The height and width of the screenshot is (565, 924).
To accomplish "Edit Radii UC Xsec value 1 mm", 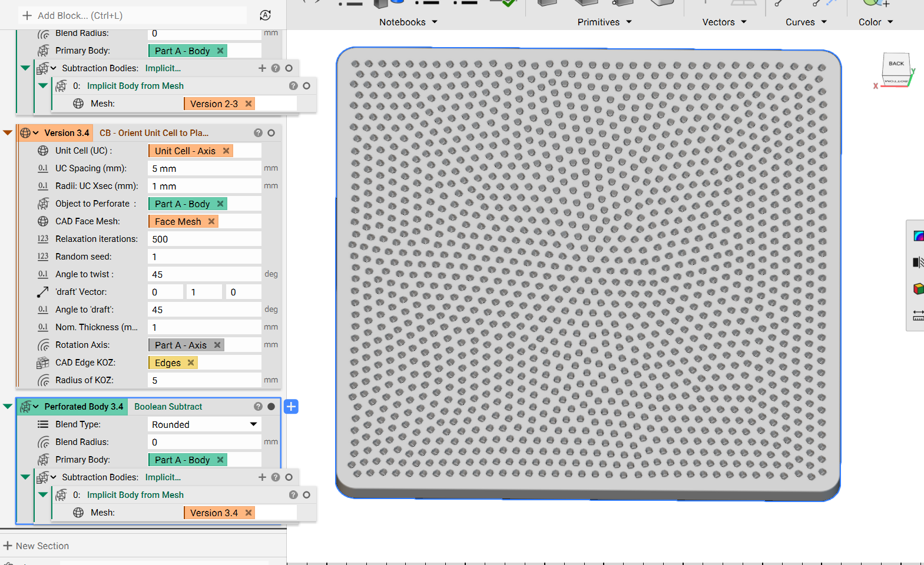I will [x=204, y=186].
